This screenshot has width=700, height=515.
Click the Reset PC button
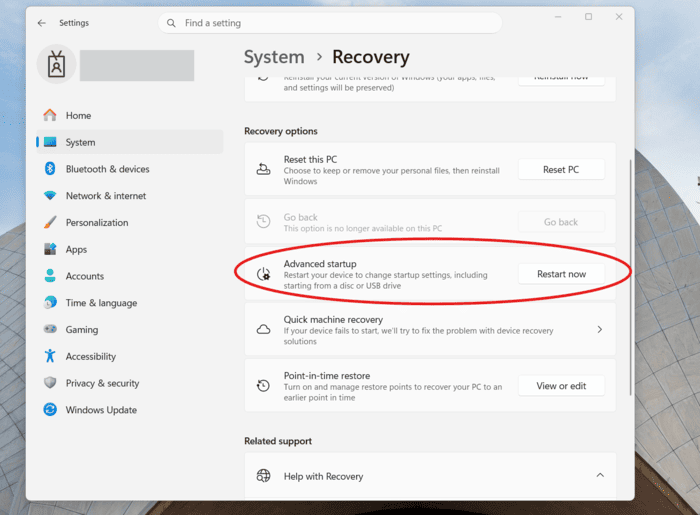[x=561, y=170]
